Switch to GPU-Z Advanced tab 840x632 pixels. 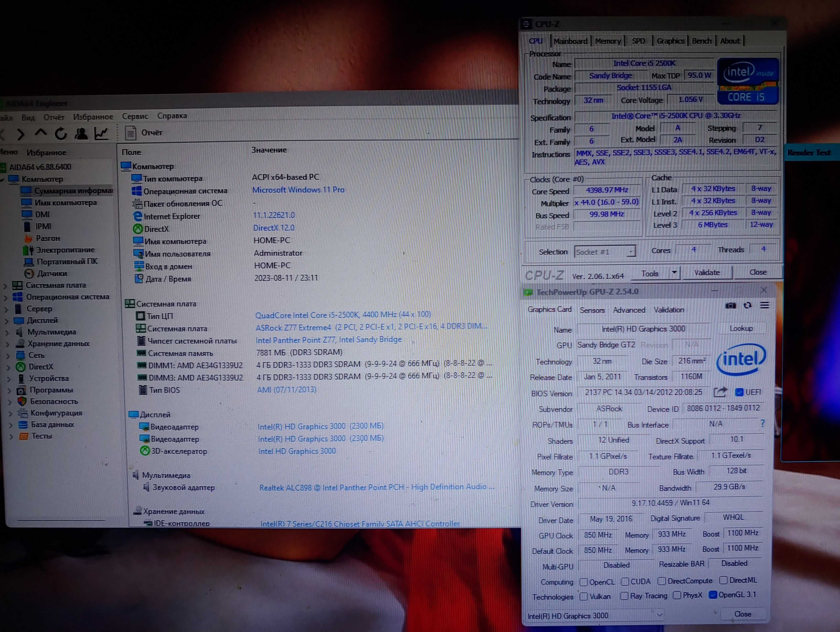click(629, 310)
